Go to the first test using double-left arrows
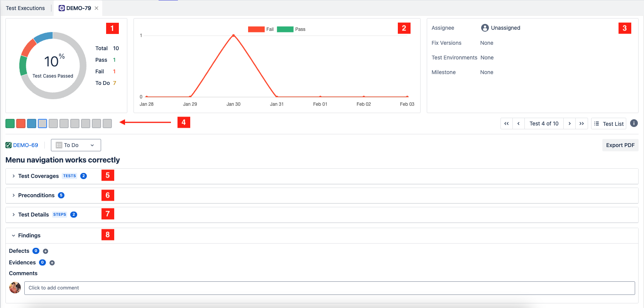 (x=506, y=124)
